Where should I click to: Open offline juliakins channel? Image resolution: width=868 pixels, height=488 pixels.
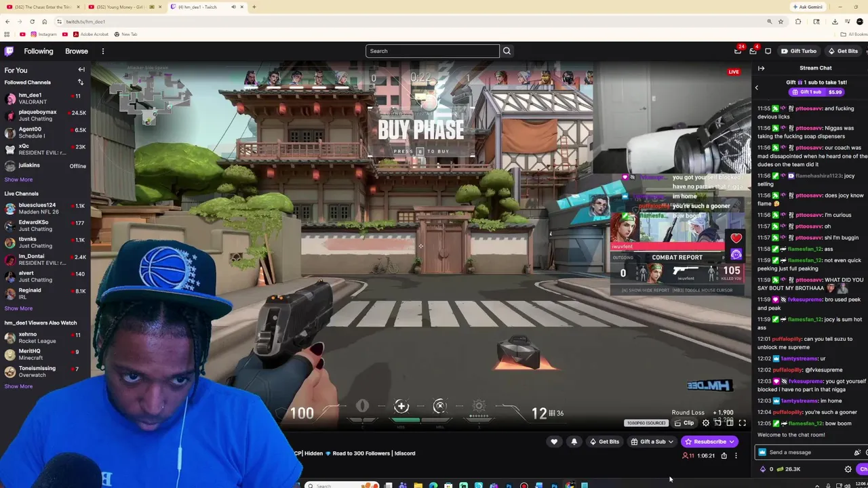tap(45, 165)
